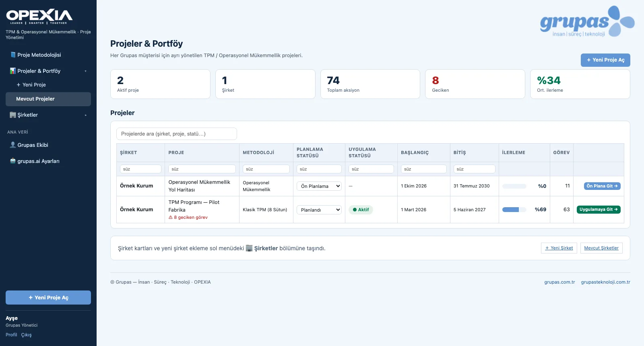Collapse the Projeler & Portföy sidebar section
This screenshot has height=346, width=644.
pos(85,71)
